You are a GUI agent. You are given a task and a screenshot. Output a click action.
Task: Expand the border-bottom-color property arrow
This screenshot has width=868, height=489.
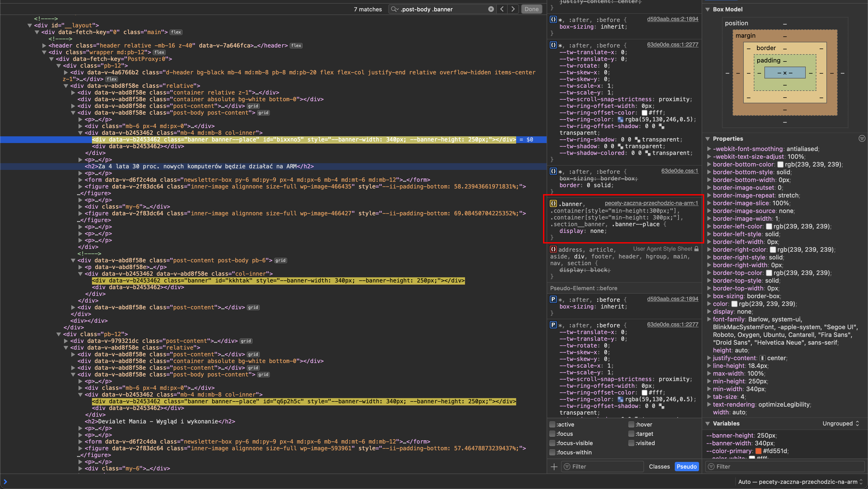pos(709,164)
